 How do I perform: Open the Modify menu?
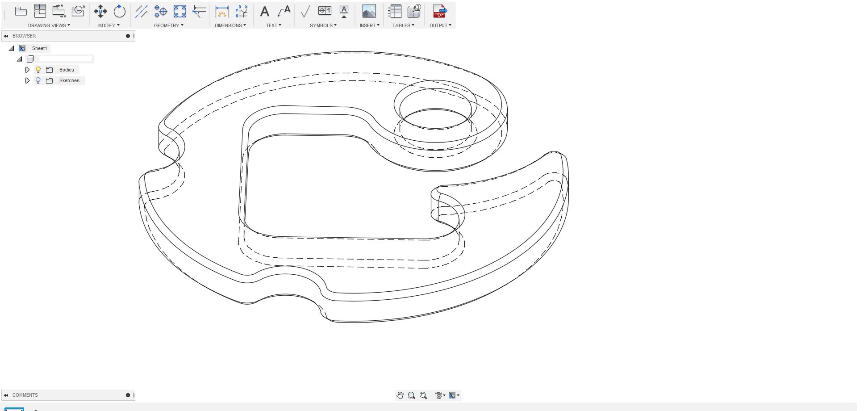point(109,25)
